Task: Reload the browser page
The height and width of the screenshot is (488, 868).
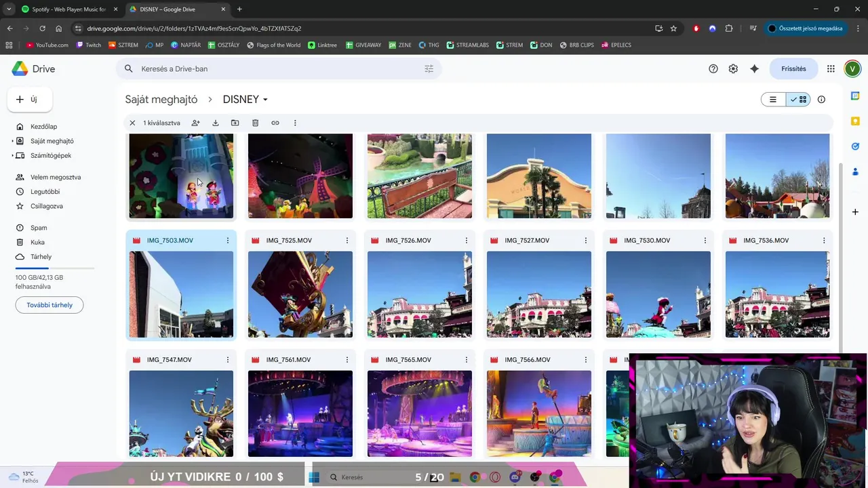Action: coord(42,28)
